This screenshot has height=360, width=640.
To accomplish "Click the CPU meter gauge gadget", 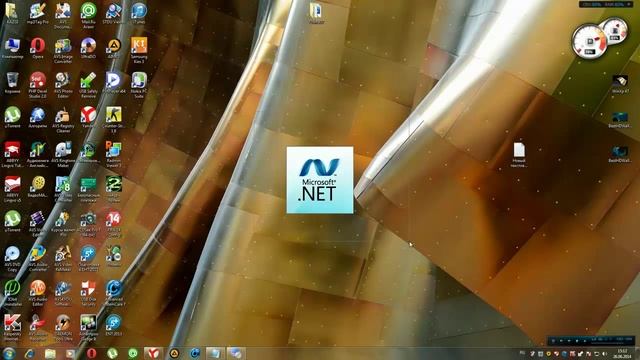I will tap(589, 42).
